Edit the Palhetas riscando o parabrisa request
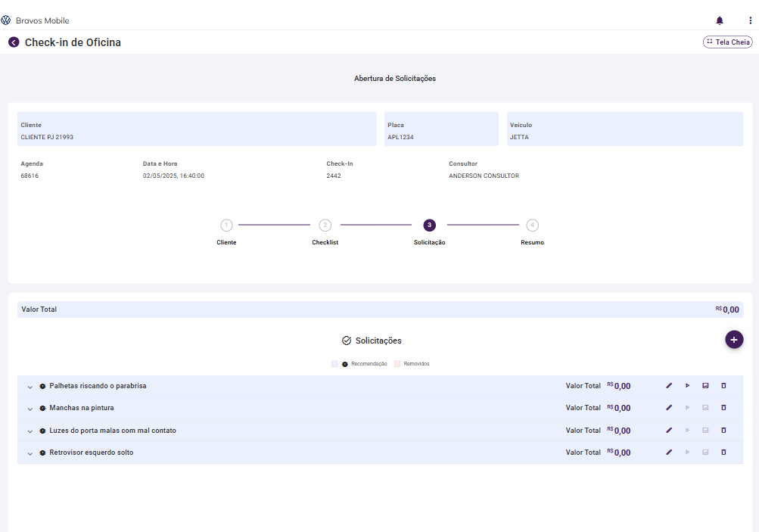 (669, 386)
